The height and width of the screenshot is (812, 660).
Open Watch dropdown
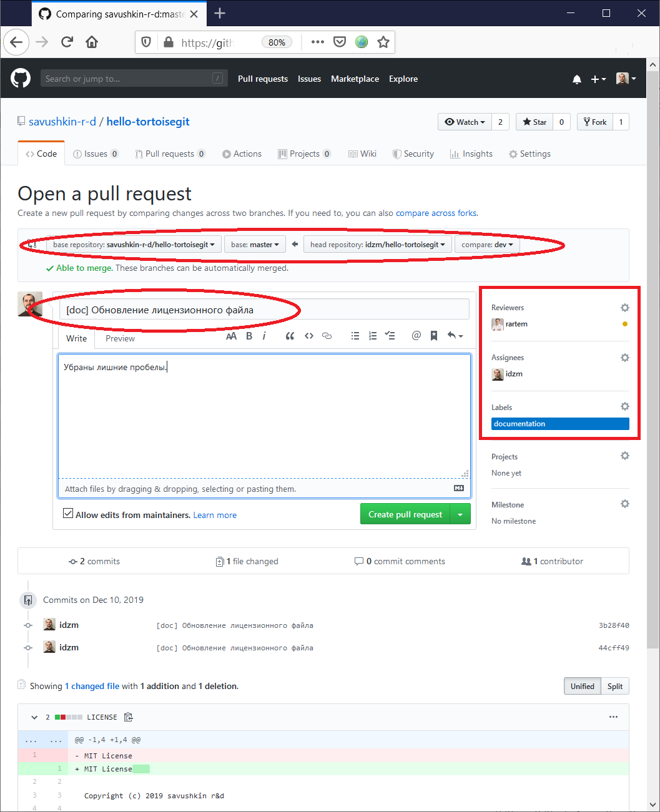(465, 122)
